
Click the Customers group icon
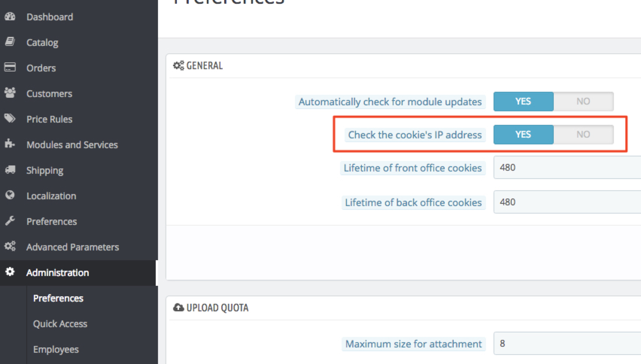(10, 93)
